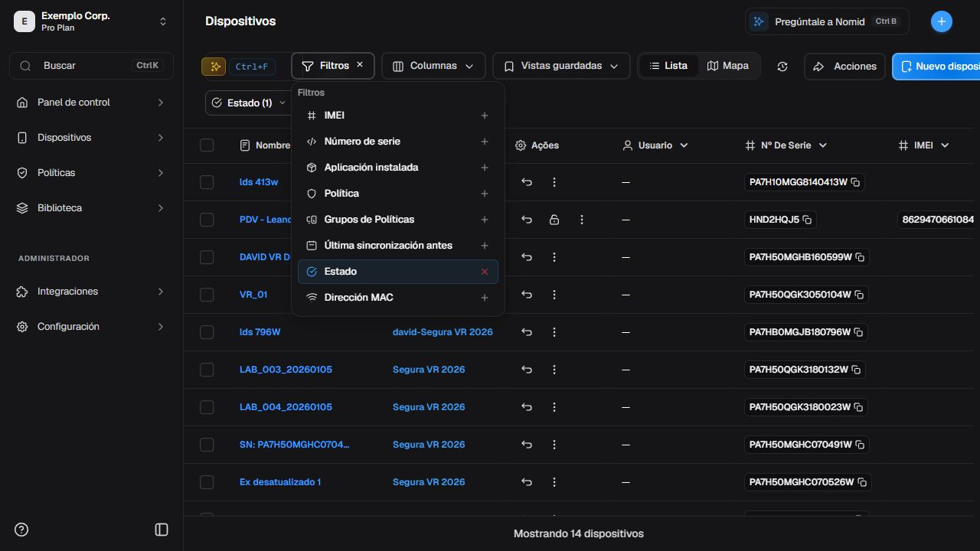Copy serial PA7H10MGG8140413W
980x551 pixels.
856,182
